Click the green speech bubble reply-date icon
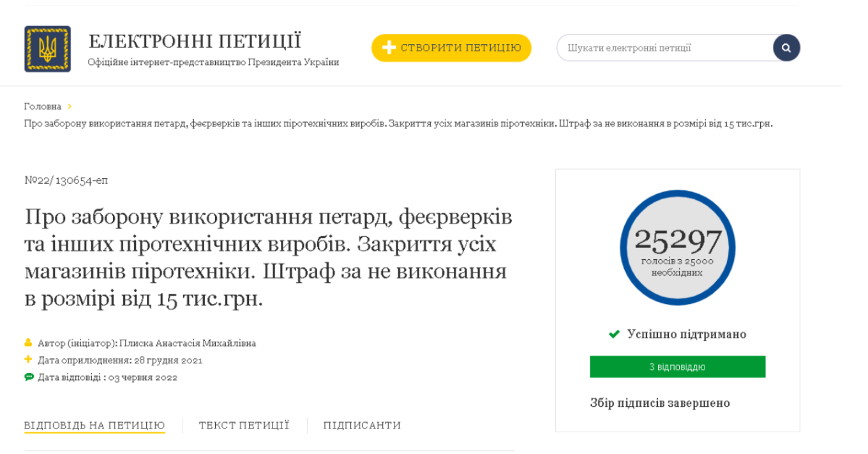The image size is (868, 454). pos(29,377)
